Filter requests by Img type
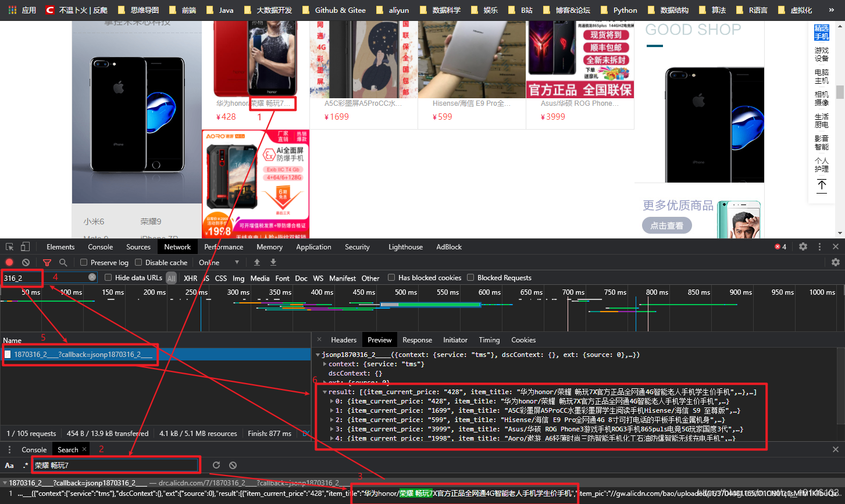Screen dimensions: 845x504 (x=238, y=278)
